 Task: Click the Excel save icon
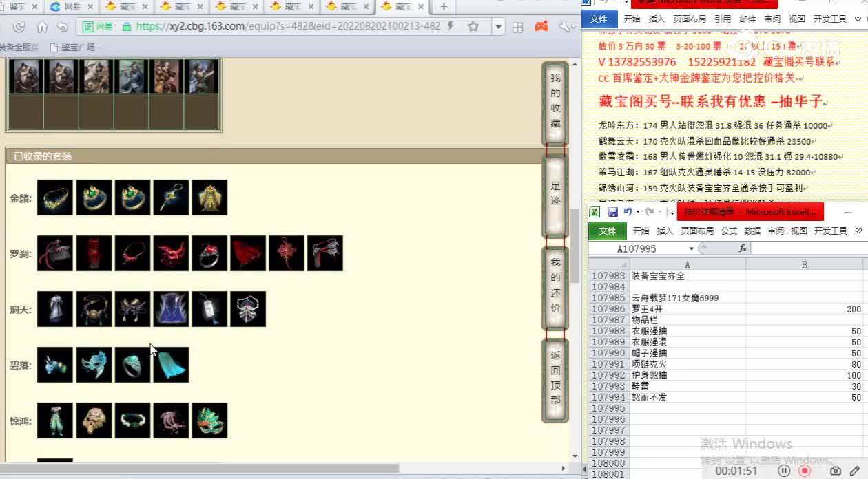(612, 212)
